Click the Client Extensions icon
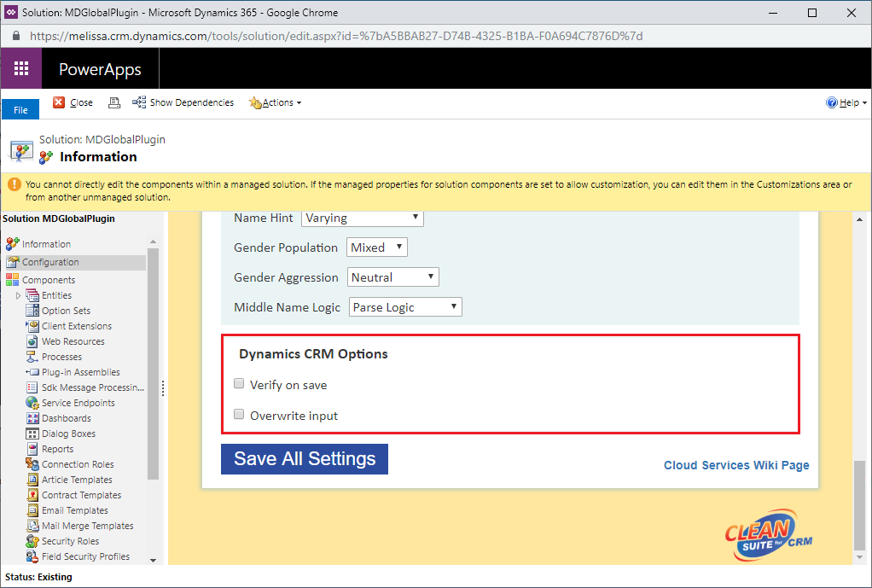 (32, 326)
